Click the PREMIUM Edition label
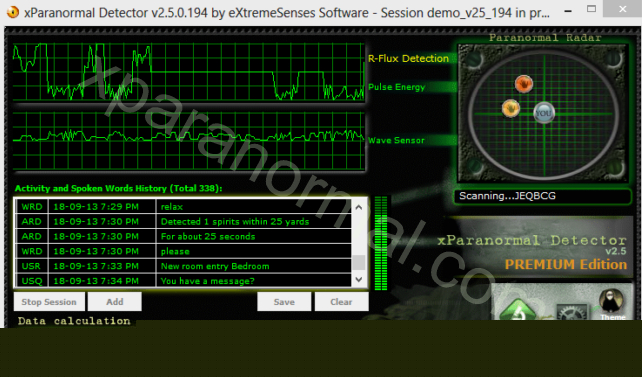 pyautogui.click(x=566, y=264)
